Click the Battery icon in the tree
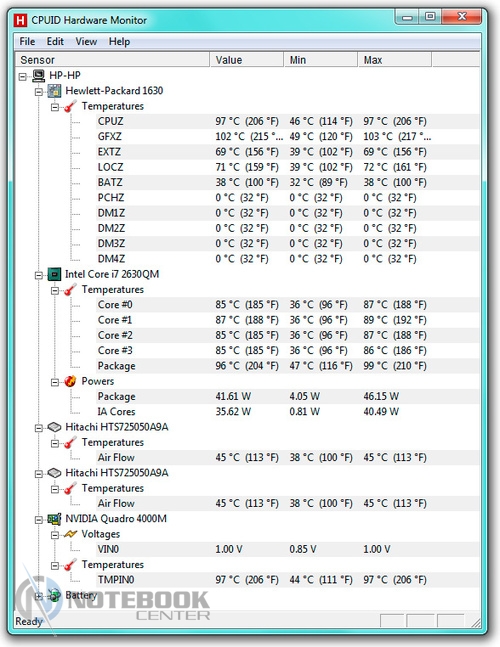This screenshot has width=500, height=647. click(x=54, y=595)
